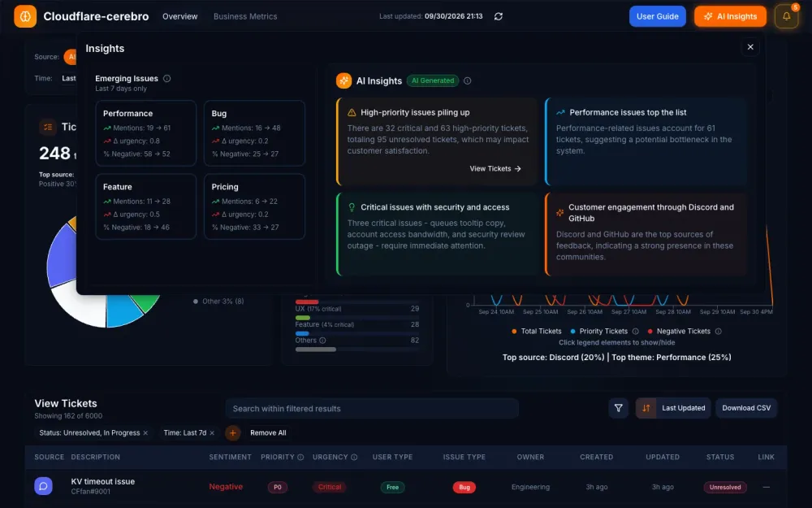Open the Last Updated sort dropdown

click(672, 409)
